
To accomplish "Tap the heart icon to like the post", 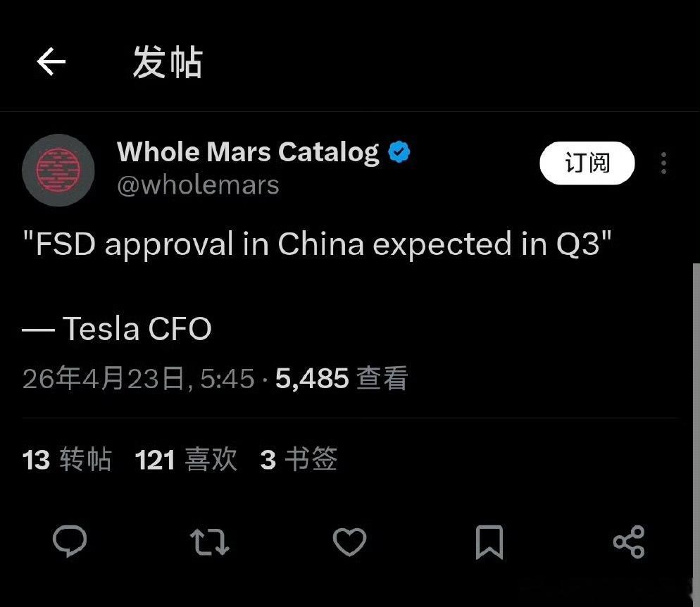I will point(349,542).
